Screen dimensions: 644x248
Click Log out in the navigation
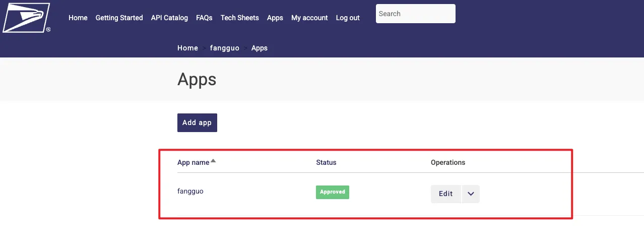(348, 18)
